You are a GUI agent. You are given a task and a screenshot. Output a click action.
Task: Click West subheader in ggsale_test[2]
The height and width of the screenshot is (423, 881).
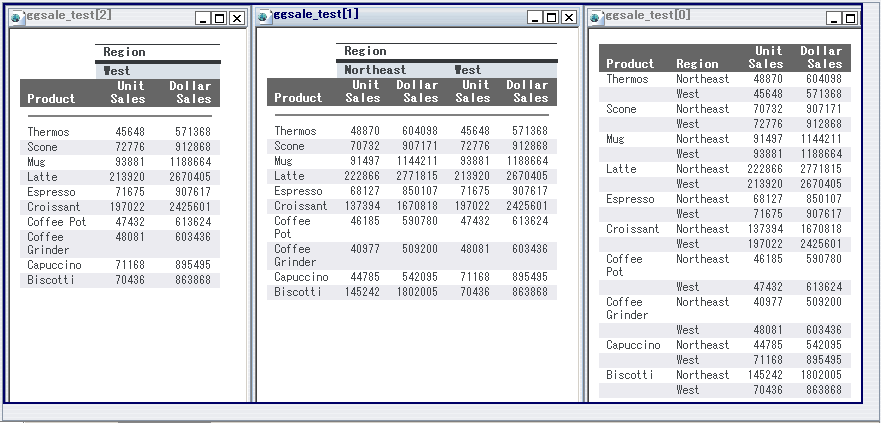pyautogui.click(x=117, y=71)
